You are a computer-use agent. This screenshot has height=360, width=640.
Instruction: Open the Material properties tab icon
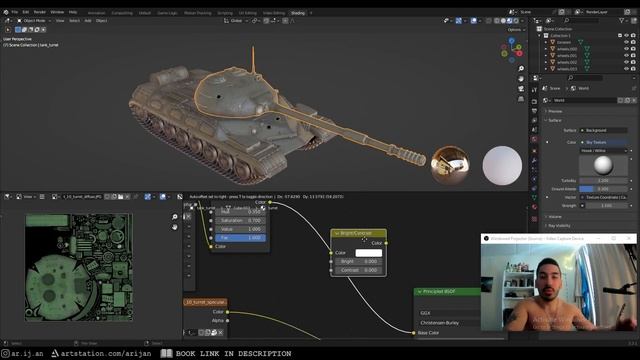coord(534,207)
